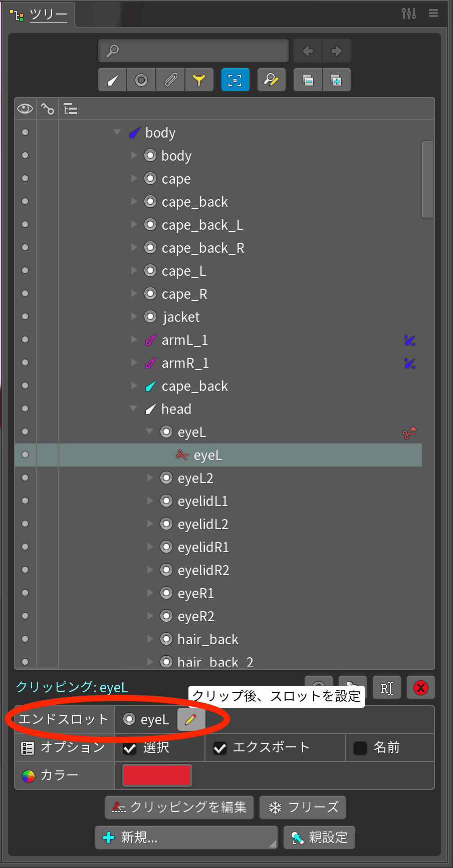Open the hamburger panel menu
The image size is (453, 868).
(433, 14)
